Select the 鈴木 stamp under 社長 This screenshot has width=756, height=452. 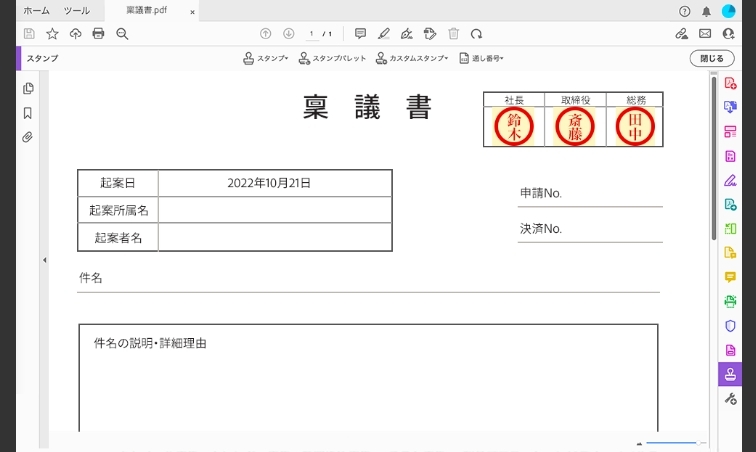click(513, 126)
